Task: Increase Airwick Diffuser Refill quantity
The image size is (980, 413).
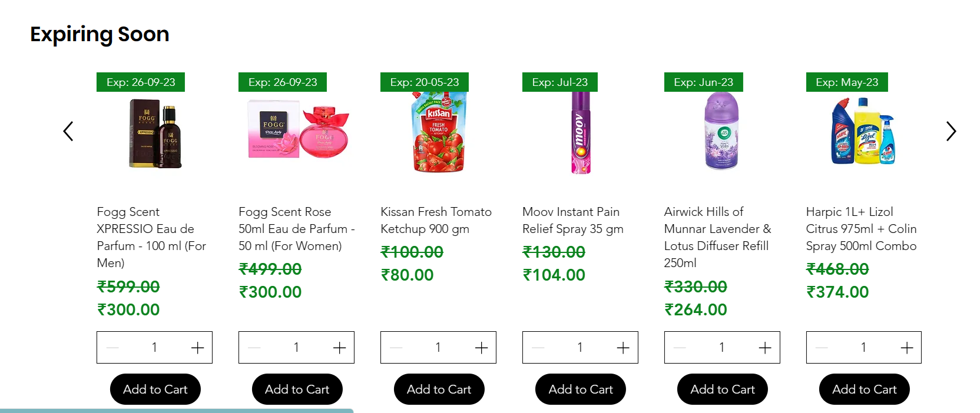Action: (765, 348)
